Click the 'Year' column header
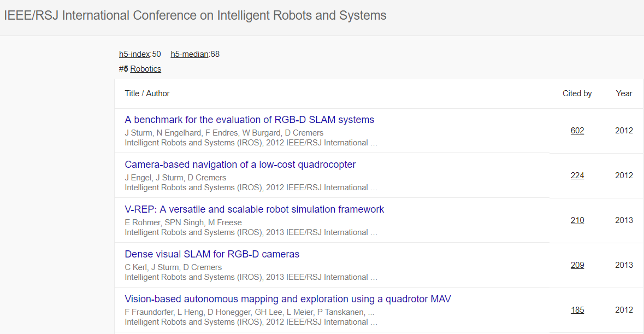644x334 pixels. (624, 93)
